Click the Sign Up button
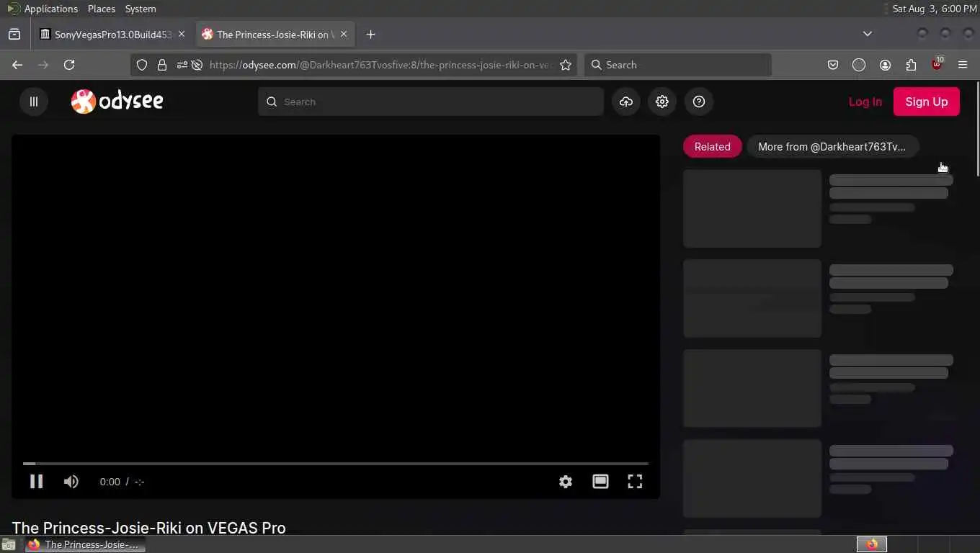 click(x=926, y=102)
